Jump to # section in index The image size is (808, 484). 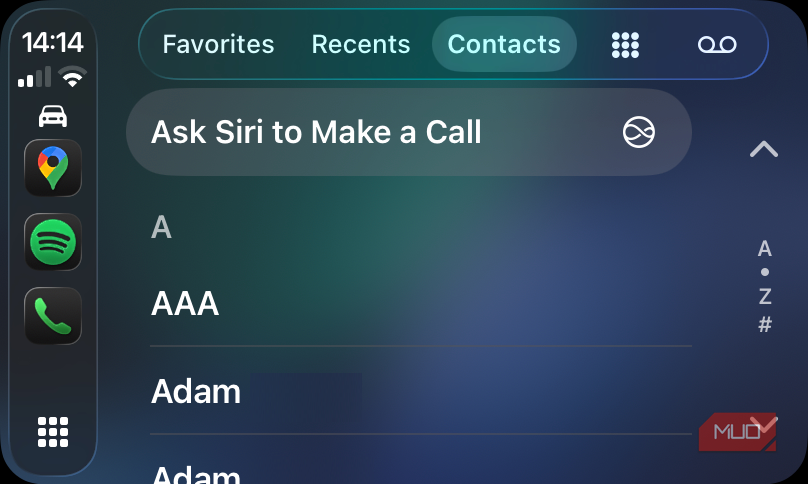[765, 324]
